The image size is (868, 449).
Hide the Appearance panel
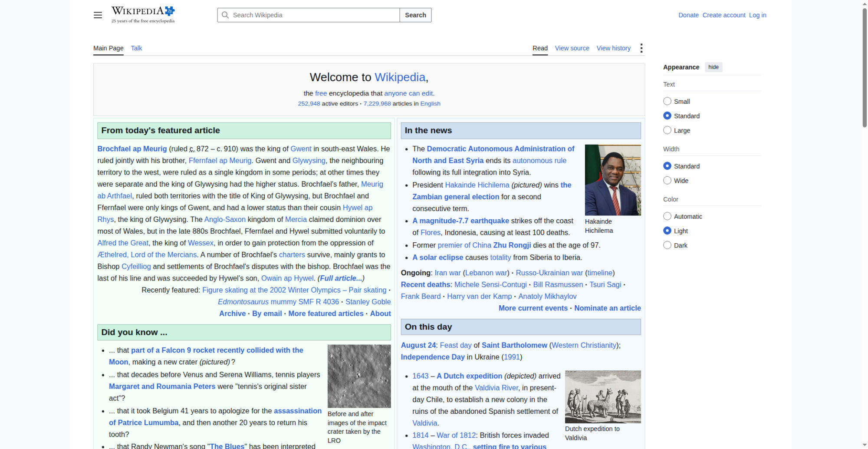[x=713, y=67]
